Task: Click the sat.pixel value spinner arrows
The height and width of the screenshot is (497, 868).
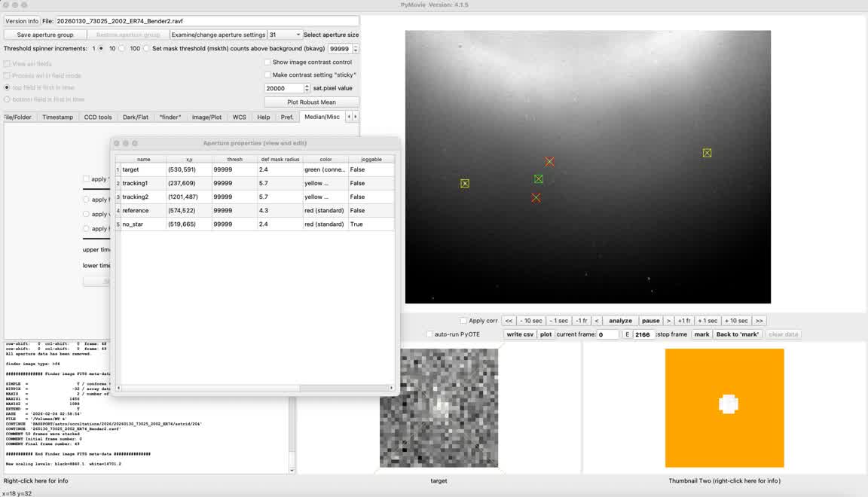Action: pos(307,88)
